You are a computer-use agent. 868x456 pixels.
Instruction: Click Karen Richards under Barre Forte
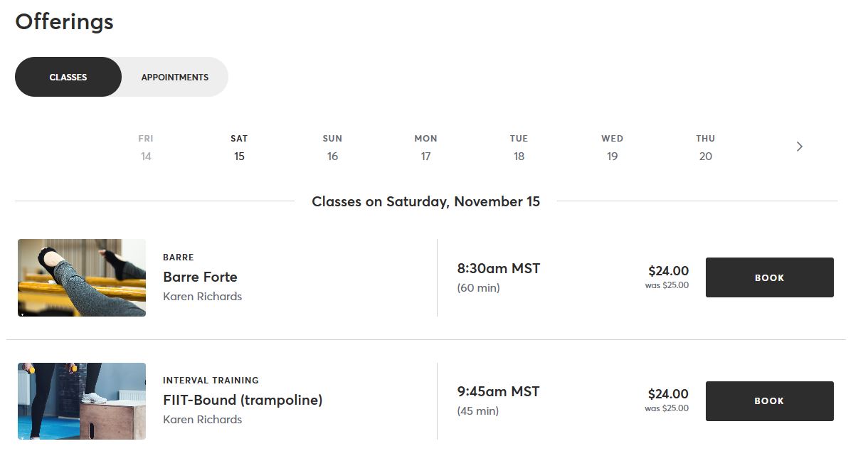[202, 297]
